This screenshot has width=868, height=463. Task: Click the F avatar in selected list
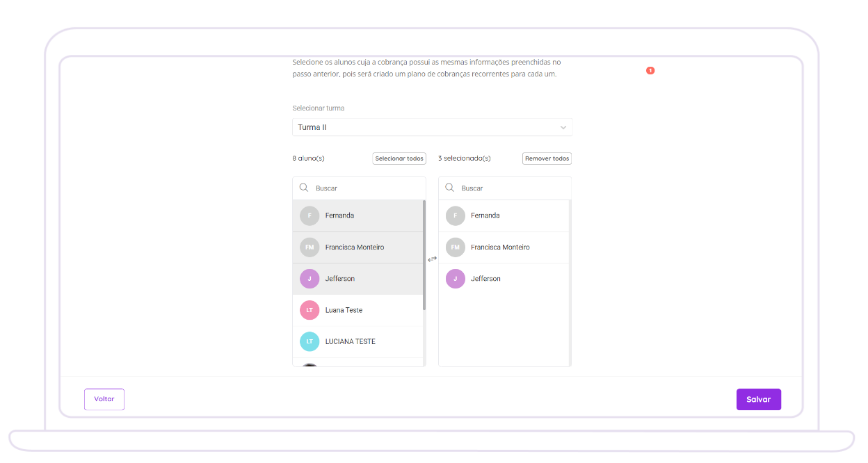point(456,216)
